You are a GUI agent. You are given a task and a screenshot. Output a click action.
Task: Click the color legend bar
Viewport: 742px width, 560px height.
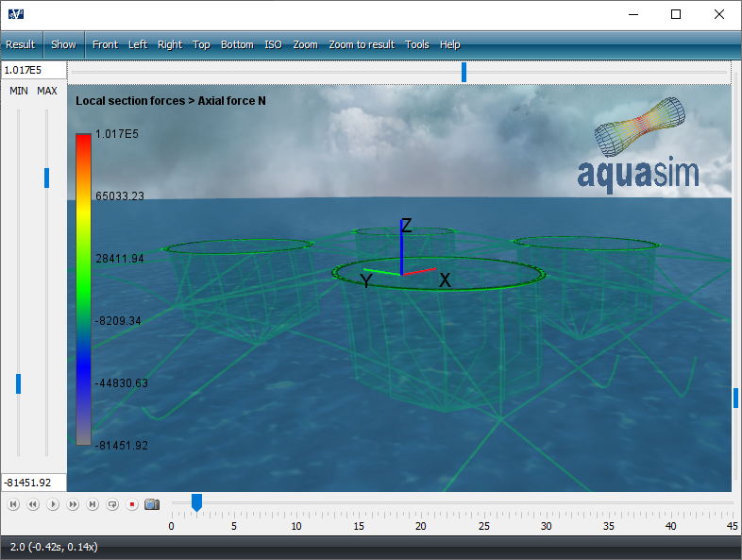point(83,289)
